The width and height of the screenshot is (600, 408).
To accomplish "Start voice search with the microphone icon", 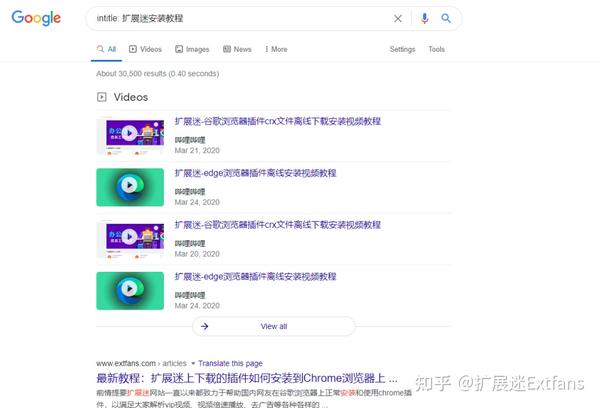I will [x=424, y=18].
